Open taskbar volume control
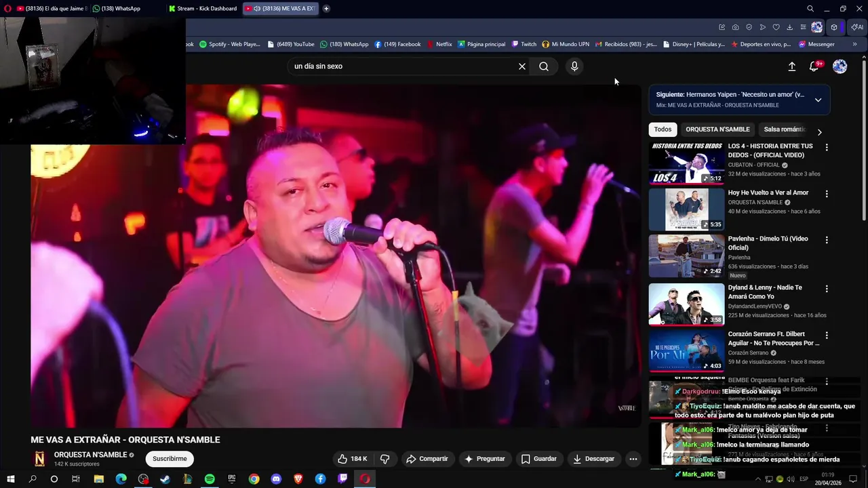The width and height of the screenshot is (868, 488). pyautogui.click(x=791, y=479)
